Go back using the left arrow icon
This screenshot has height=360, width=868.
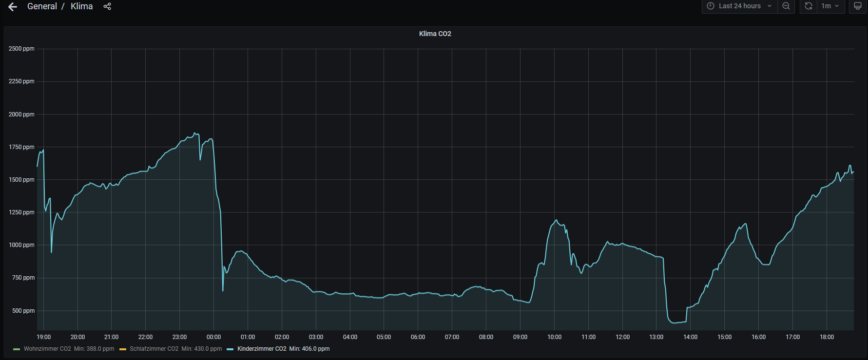pyautogui.click(x=13, y=7)
